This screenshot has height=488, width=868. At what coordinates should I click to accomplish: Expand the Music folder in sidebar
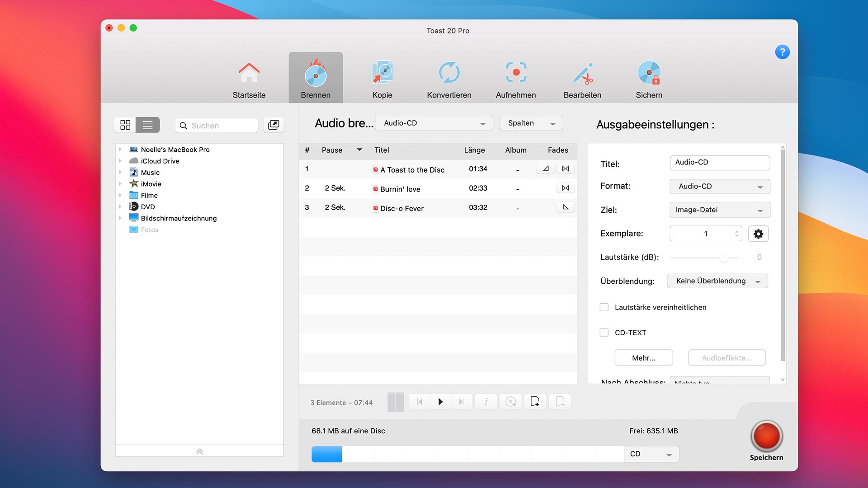point(120,173)
